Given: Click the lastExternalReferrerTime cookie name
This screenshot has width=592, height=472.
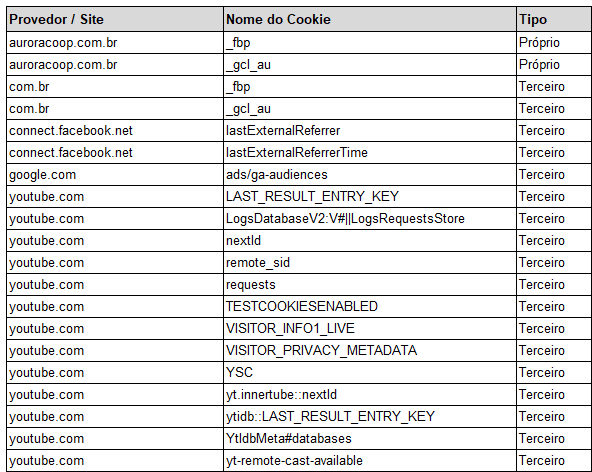Looking at the screenshot, I should click(296, 153).
